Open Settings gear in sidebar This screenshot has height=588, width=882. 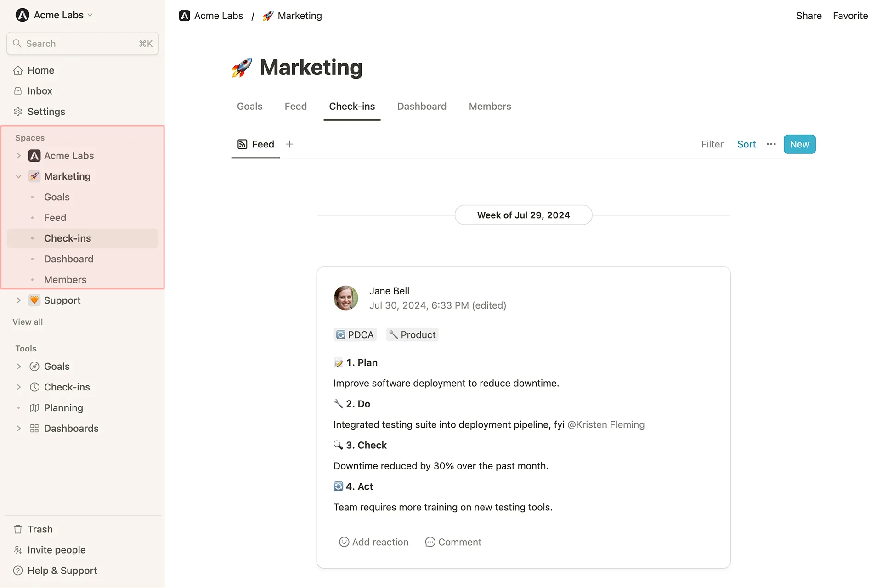[18, 112]
